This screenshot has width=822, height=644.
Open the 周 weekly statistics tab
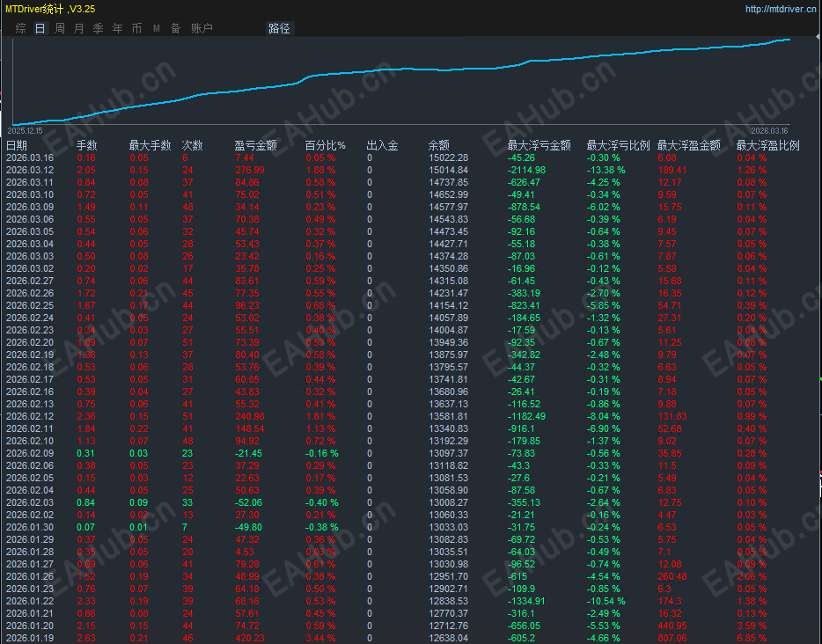(60, 28)
